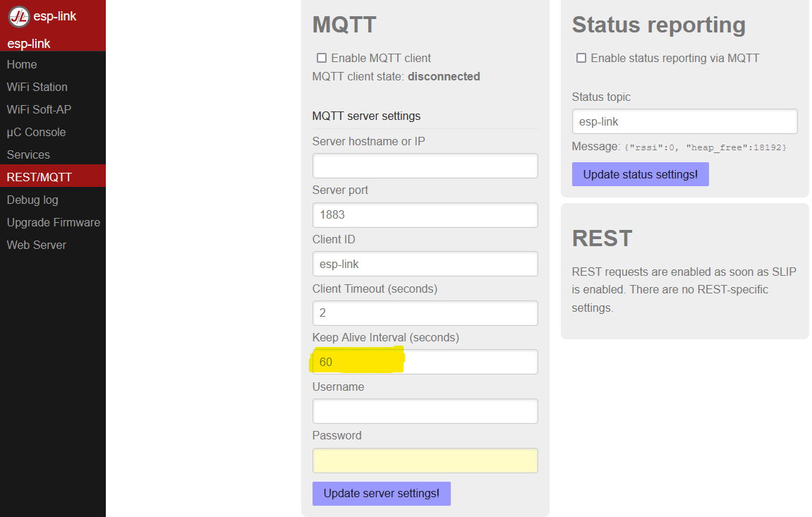The height and width of the screenshot is (517, 812).
Task: Click the Client ID input field
Action: 425,264
